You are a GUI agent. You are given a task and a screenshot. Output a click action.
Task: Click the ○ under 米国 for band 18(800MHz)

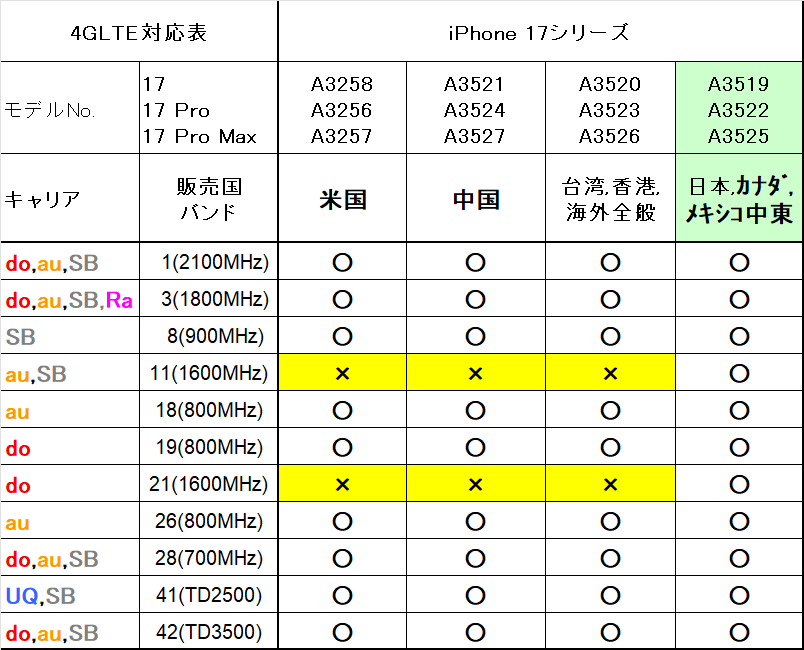(x=342, y=410)
